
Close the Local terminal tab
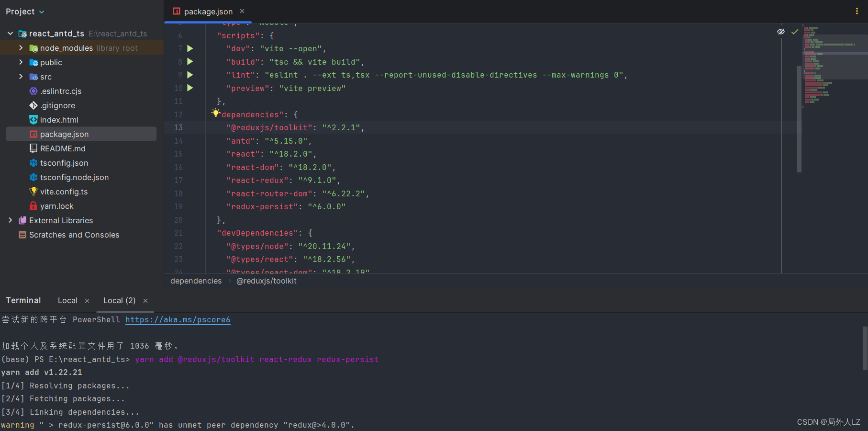(87, 301)
